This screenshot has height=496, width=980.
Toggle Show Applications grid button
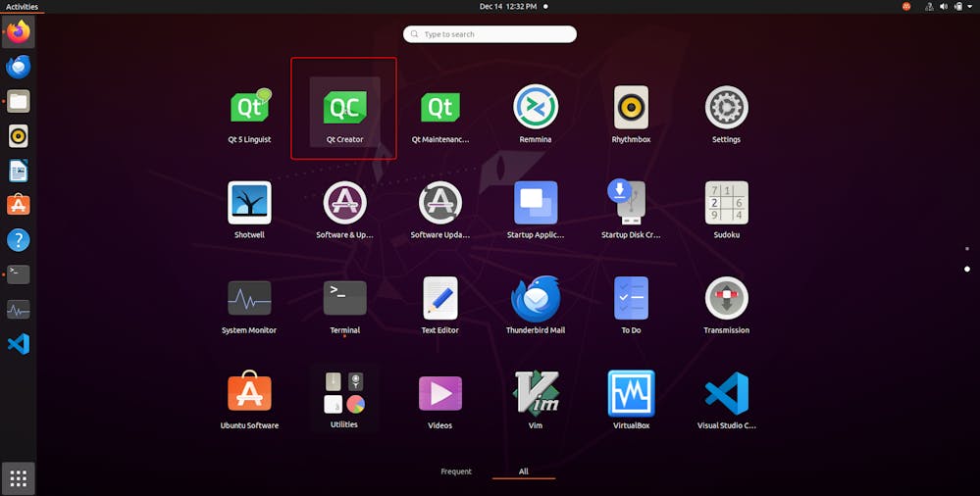(18, 478)
